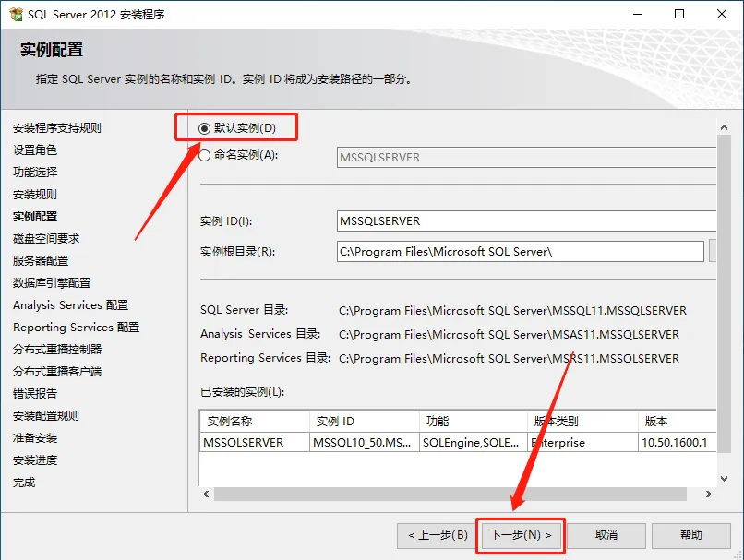
Task: Click the MSSQL11.MSSQLSERVER directory path text
Action: (x=512, y=311)
